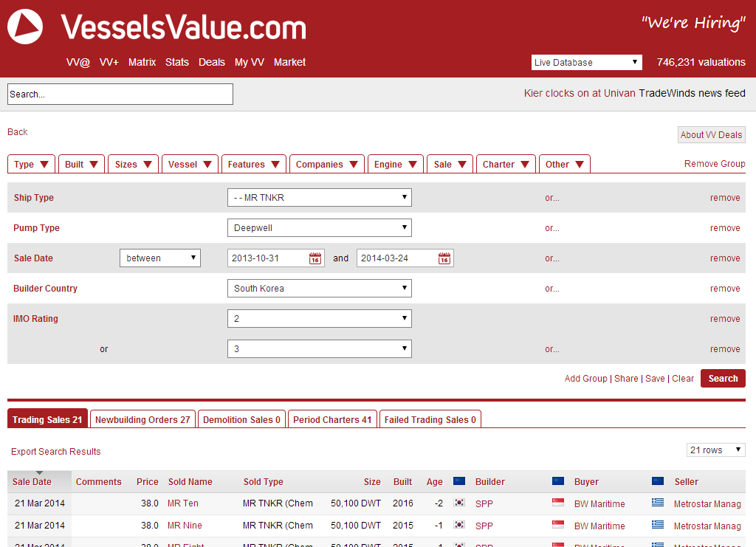This screenshot has height=547, width=756.
Task: Click the 'We're Hiring' banner link
Action: tap(693, 22)
